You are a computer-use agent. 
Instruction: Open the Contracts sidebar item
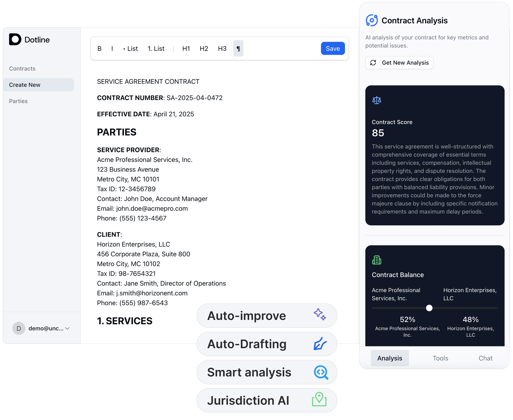click(22, 69)
